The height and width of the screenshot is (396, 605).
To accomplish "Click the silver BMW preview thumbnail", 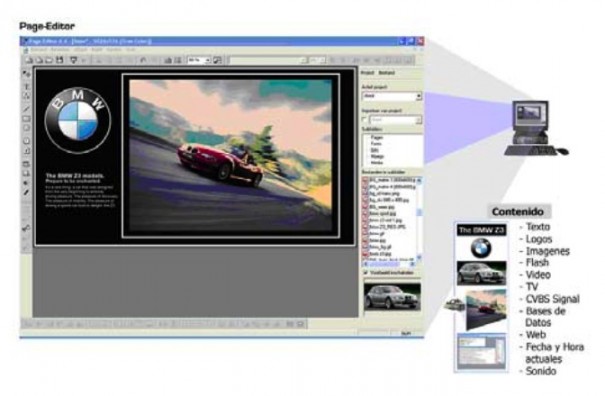I will [x=392, y=297].
